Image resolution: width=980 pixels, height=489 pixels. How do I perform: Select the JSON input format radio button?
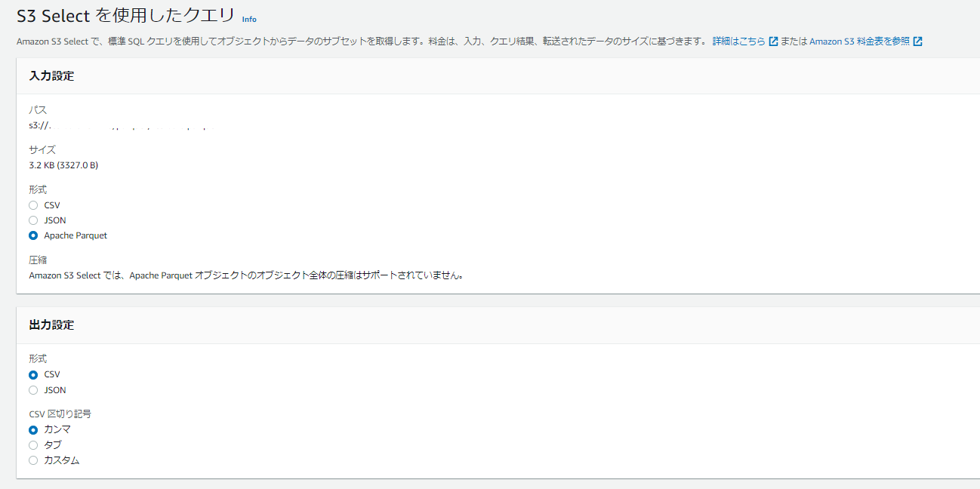[x=32, y=220]
